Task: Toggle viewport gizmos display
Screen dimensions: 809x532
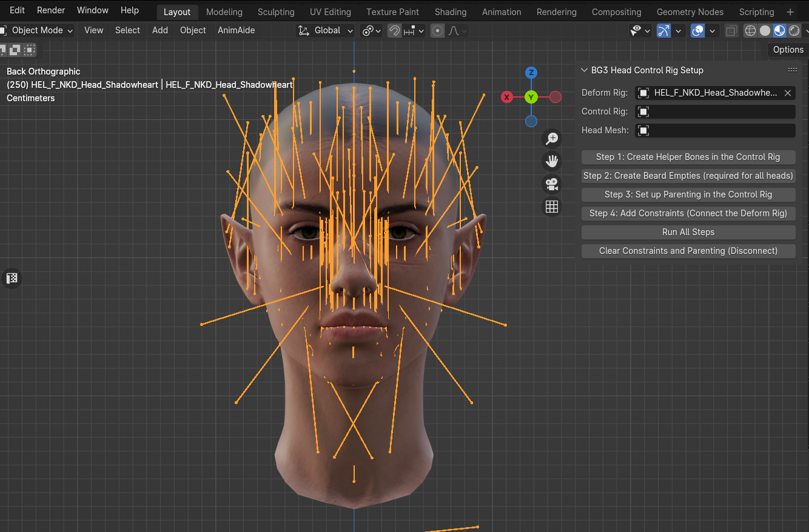Action: coord(664,30)
